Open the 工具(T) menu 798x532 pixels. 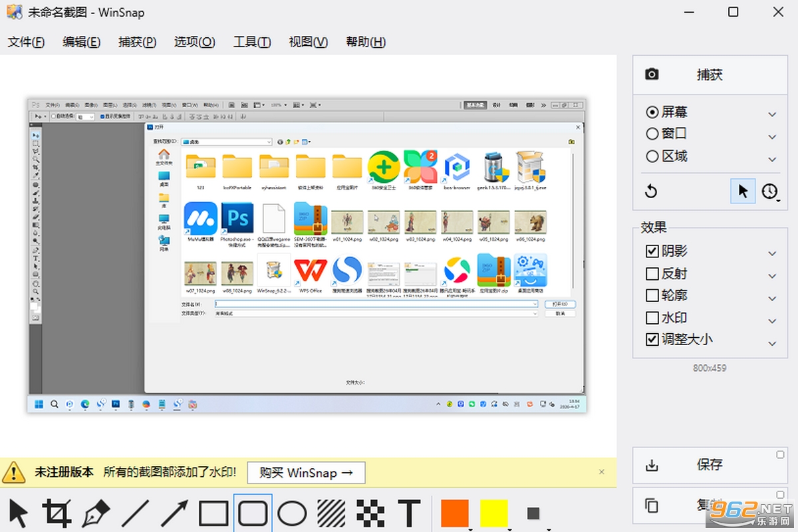click(x=252, y=42)
